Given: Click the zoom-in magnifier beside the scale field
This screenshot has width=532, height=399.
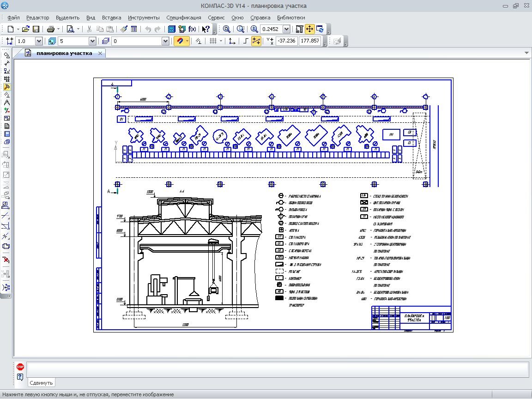Looking at the screenshot, I should click(x=254, y=29).
